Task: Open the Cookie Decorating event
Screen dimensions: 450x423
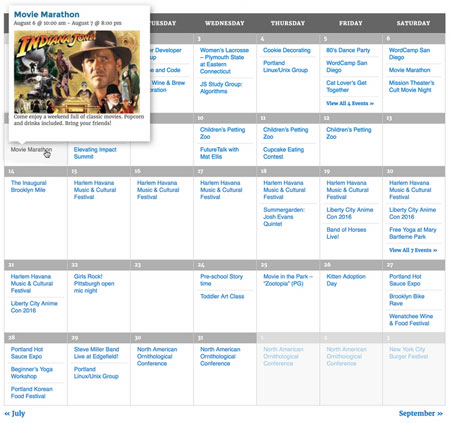Action: click(x=287, y=50)
